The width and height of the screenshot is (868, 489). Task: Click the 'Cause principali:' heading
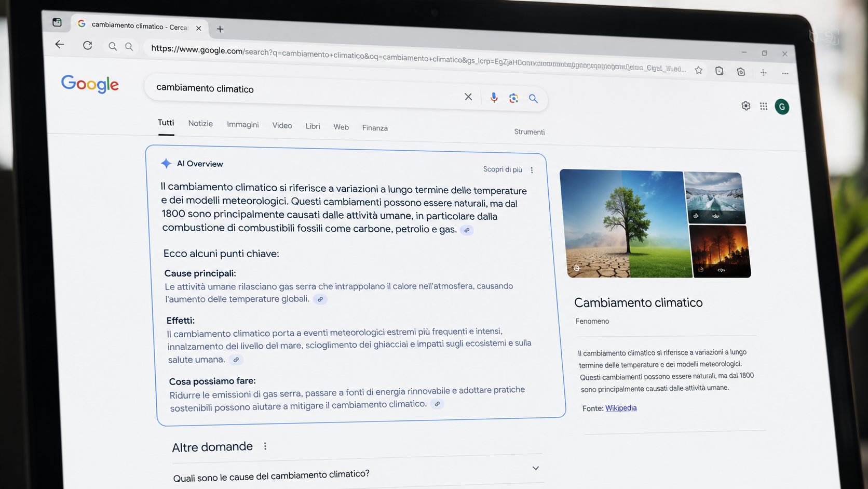coord(200,273)
